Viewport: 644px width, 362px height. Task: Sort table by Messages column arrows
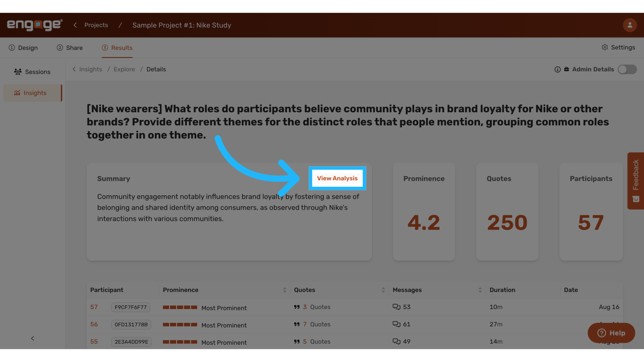(x=480, y=290)
